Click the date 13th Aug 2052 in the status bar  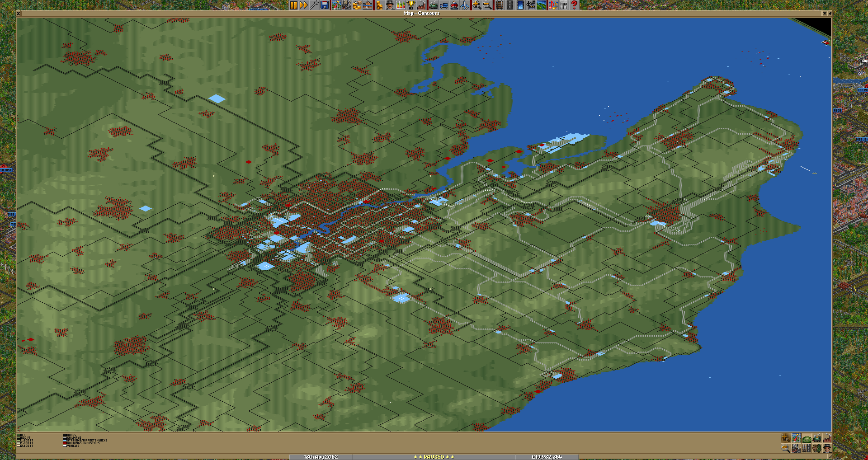321,457
